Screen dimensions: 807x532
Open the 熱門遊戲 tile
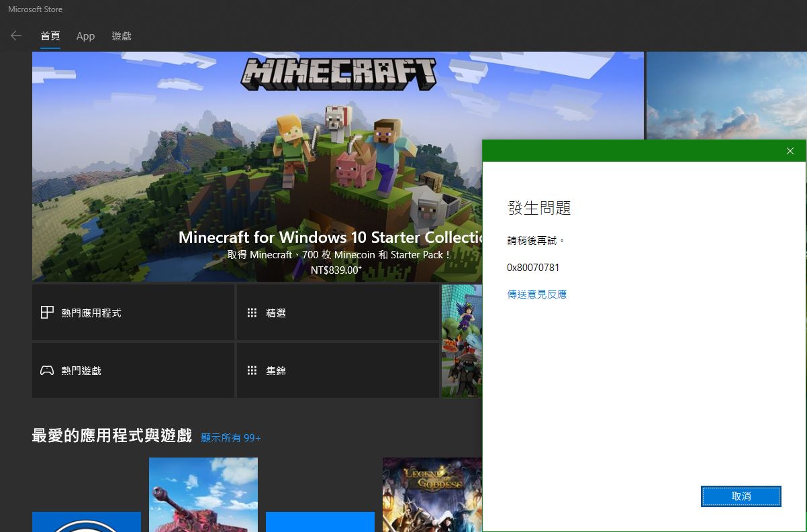click(133, 370)
